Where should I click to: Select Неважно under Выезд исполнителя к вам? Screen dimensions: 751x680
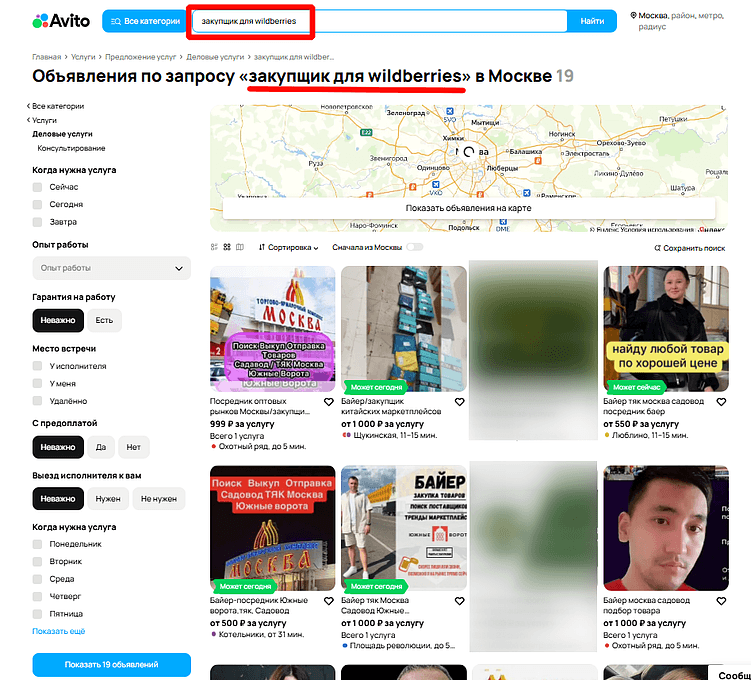pyautogui.click(x=58, y=499)
